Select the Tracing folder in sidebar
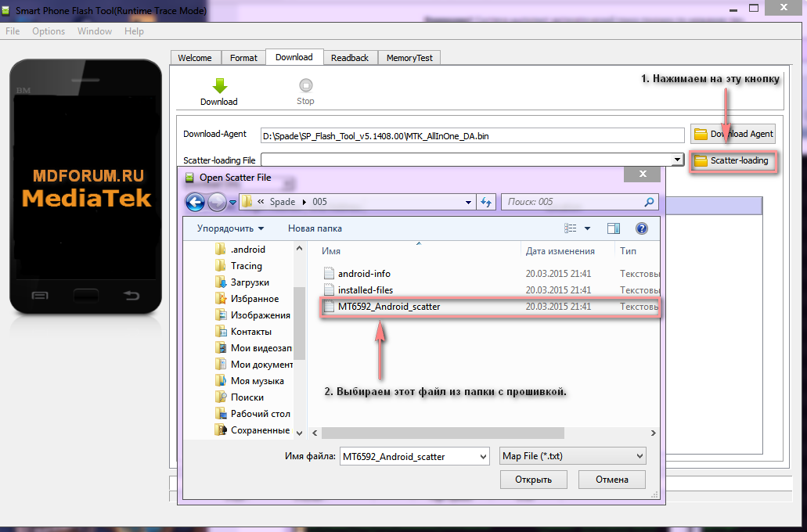Image resolution: width=807 pixels, height=532 pixels. point(239,266)
